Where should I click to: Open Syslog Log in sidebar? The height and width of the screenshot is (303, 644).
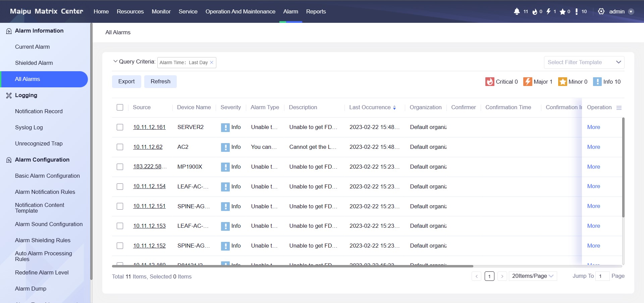point(29,128)
